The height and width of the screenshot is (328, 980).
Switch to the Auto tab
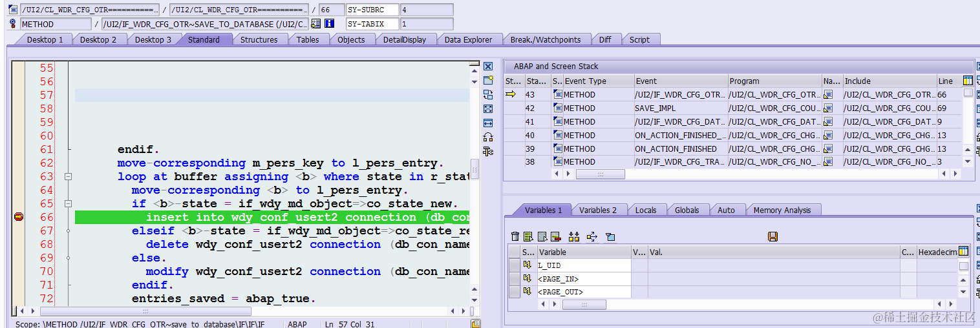point(727,210)
